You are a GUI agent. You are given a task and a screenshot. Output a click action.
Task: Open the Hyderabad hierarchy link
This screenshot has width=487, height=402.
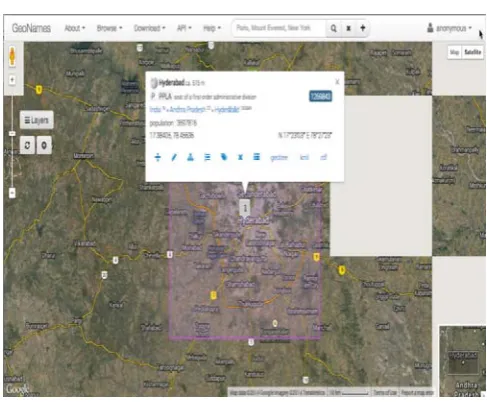226,109
